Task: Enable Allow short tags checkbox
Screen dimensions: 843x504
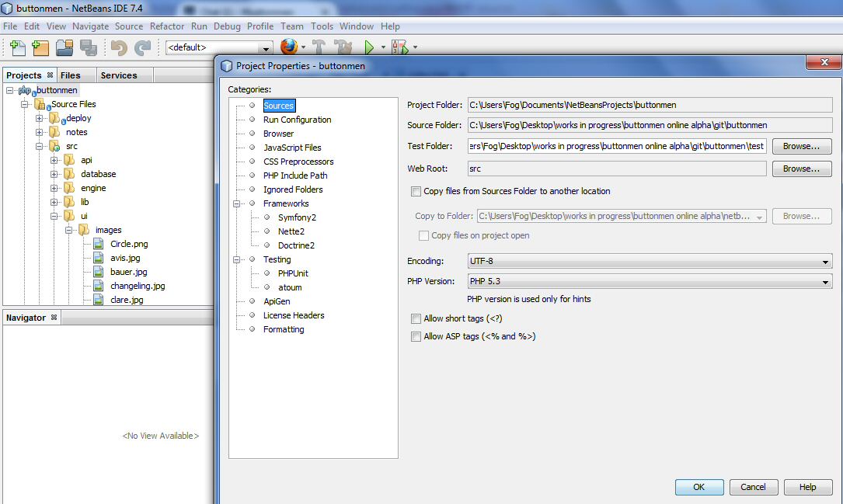Action: [416, 318]
